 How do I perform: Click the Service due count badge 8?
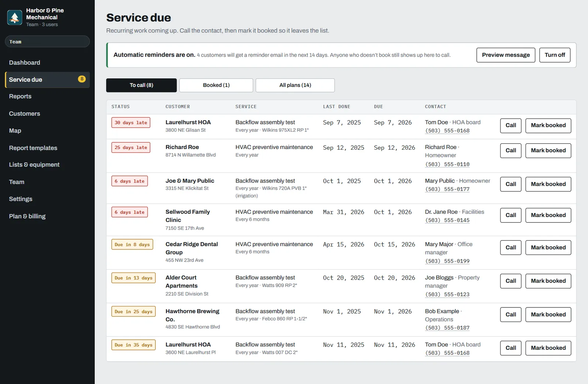click(82, 79)
